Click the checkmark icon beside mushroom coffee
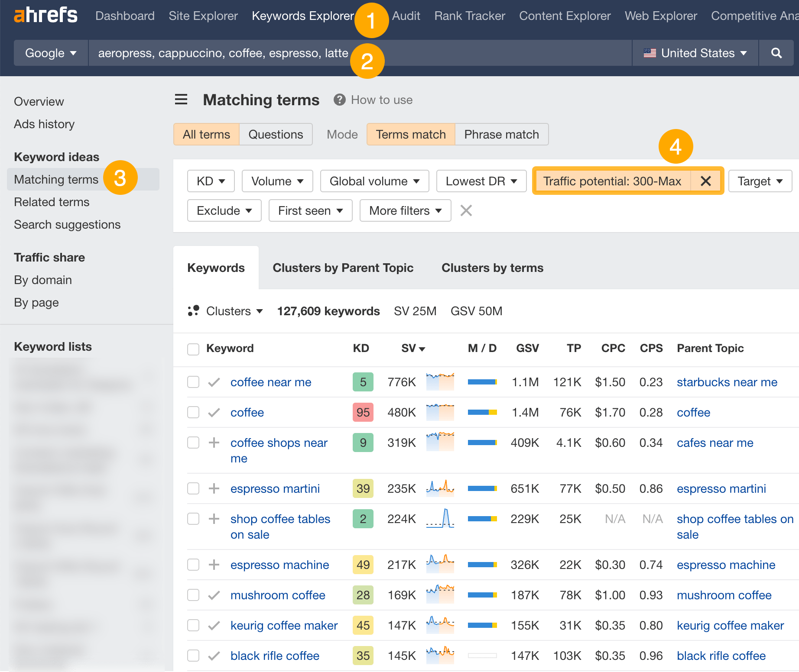Image resolution: width=799 pixels, height=672 pixels. tap(214, 595)
